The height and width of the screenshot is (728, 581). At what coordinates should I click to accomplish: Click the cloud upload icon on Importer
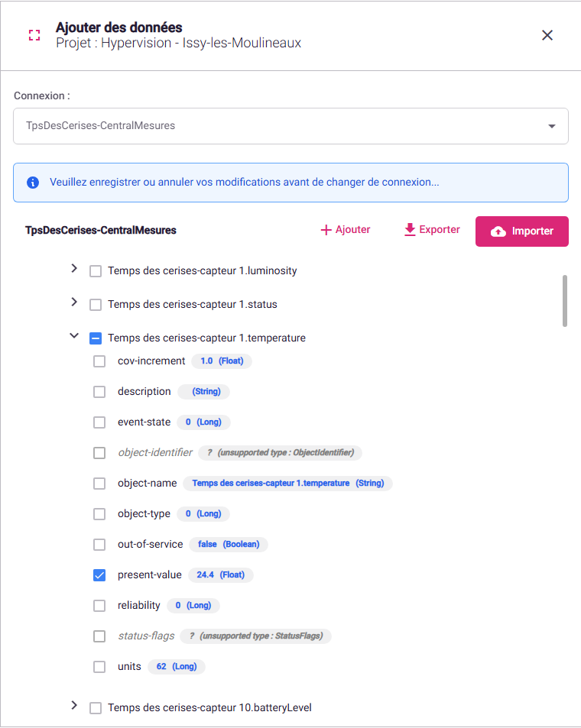coord(498,231)
